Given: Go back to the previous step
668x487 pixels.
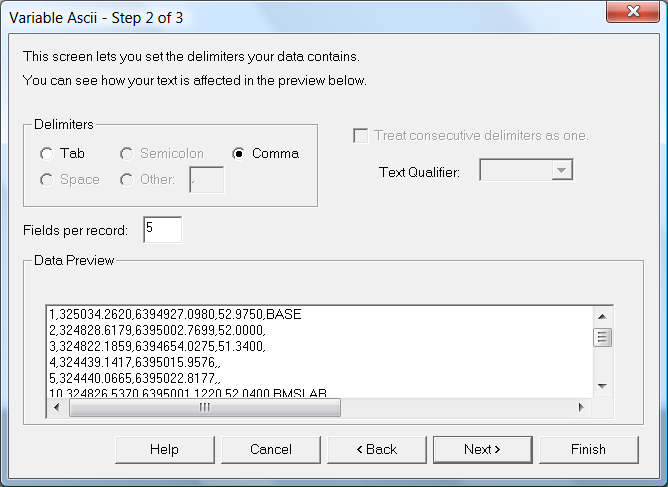Looking at the screenshot, I should coord(377,450).
